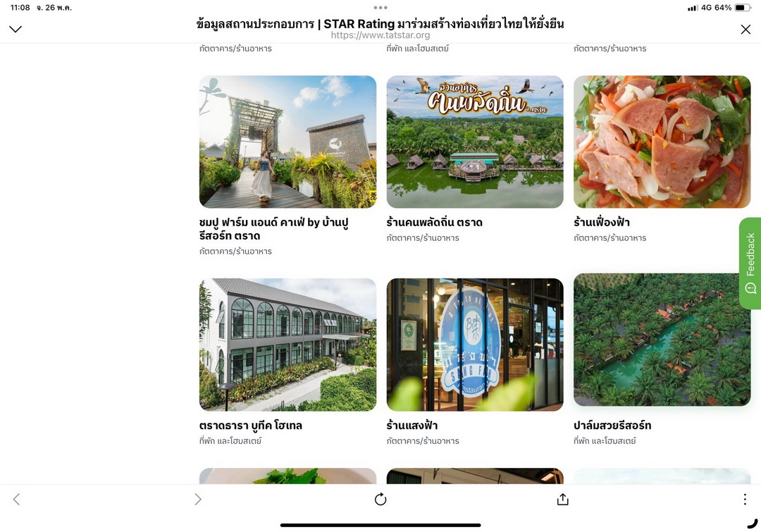761x532 pixels.
Task: Tap ร้านแสงฟ้า restaurant photo thumbnail
Action: pos(475,345)
